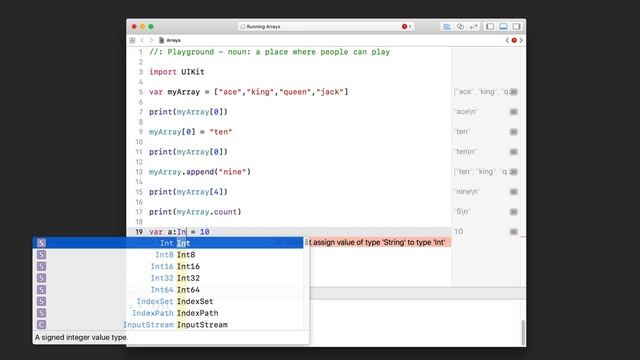
Task: Show result for "ten" assignment
Action: tap(514, 132)
